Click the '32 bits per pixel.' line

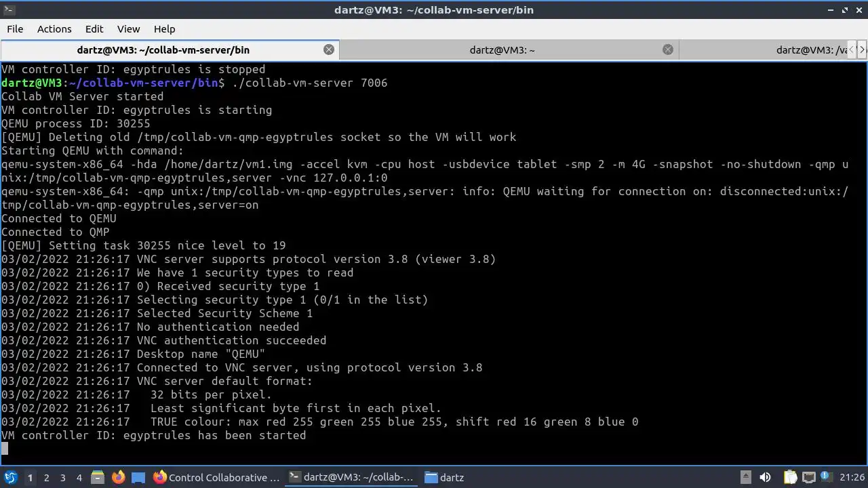point(137,394)
